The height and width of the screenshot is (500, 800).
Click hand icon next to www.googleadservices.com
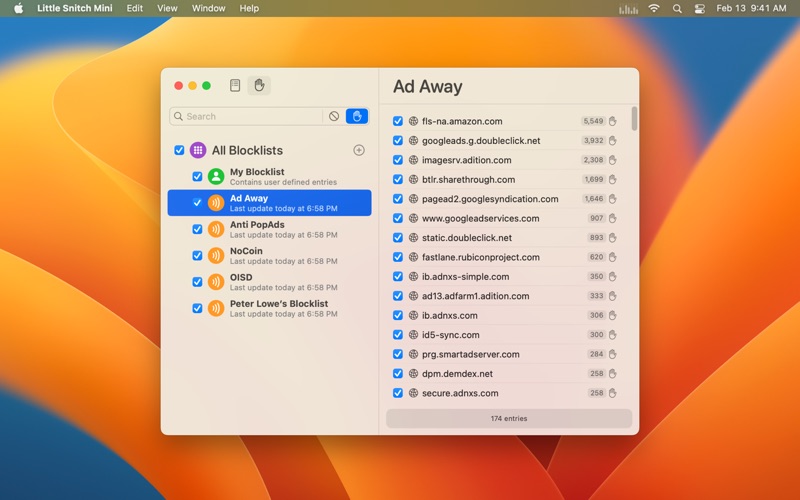pos(613,218)
